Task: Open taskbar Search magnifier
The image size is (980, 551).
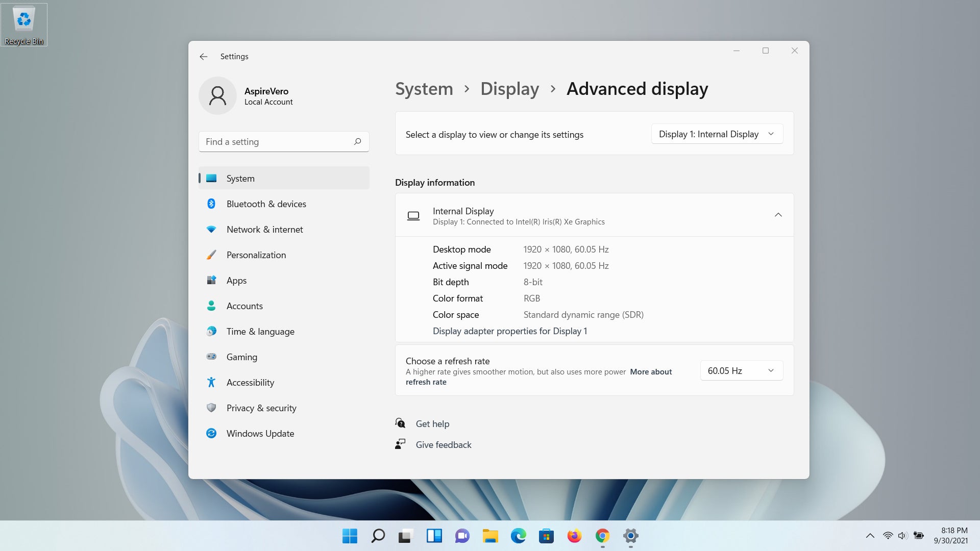Action: [x=378, y=536]
